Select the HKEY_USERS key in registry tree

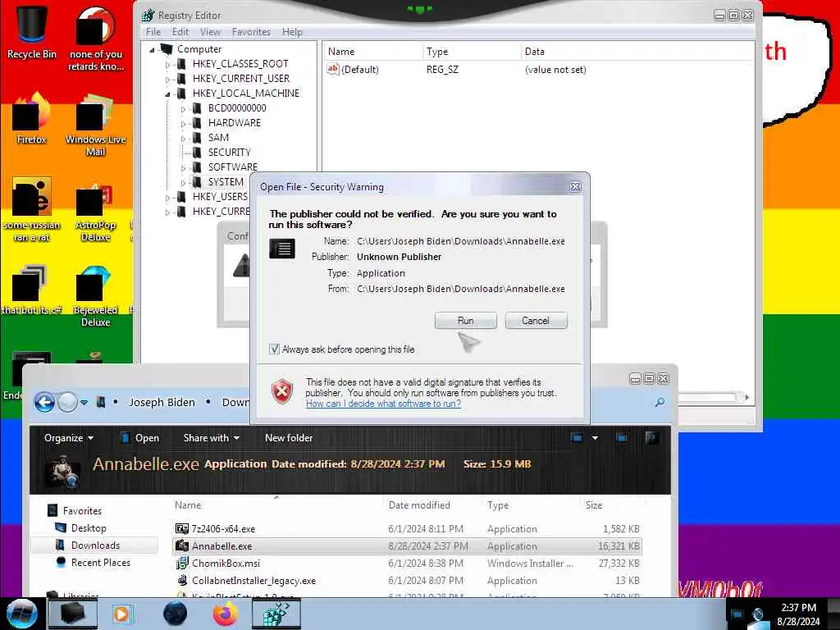(220, 197)
